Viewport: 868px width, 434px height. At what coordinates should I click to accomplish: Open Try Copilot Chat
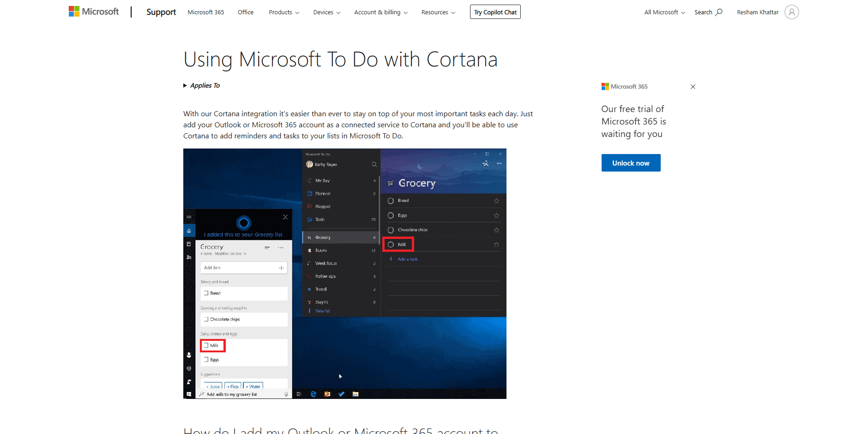point(495,12)
